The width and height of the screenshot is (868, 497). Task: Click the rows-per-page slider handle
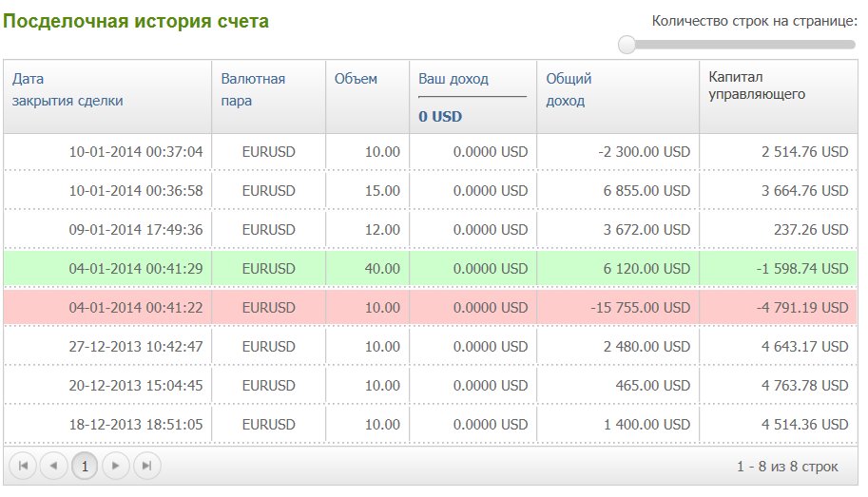[627, 45]
